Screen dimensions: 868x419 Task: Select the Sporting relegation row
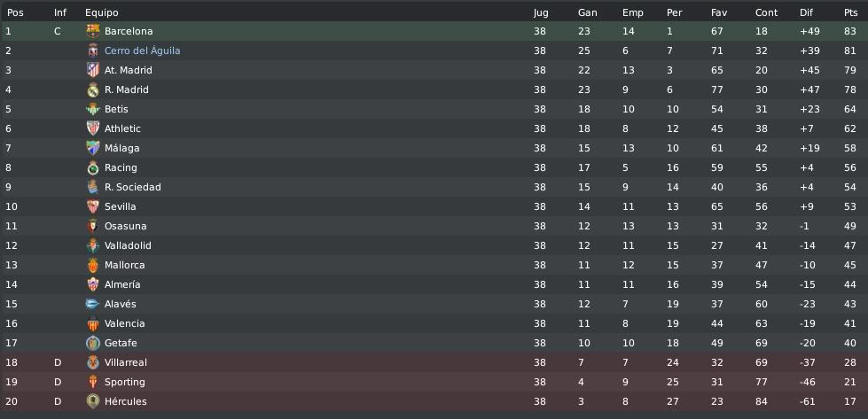pyautogui.click(x=434, y=382)
